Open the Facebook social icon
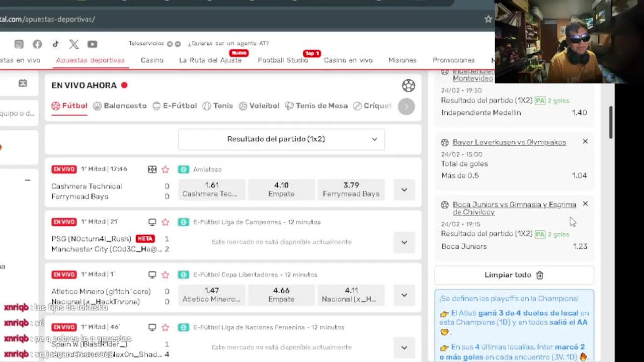 [x=37, y=44]
